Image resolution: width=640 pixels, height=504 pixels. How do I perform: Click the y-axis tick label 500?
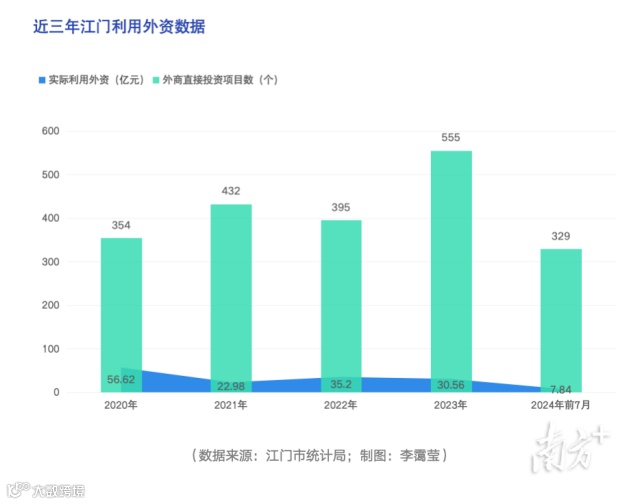[51, 175]
